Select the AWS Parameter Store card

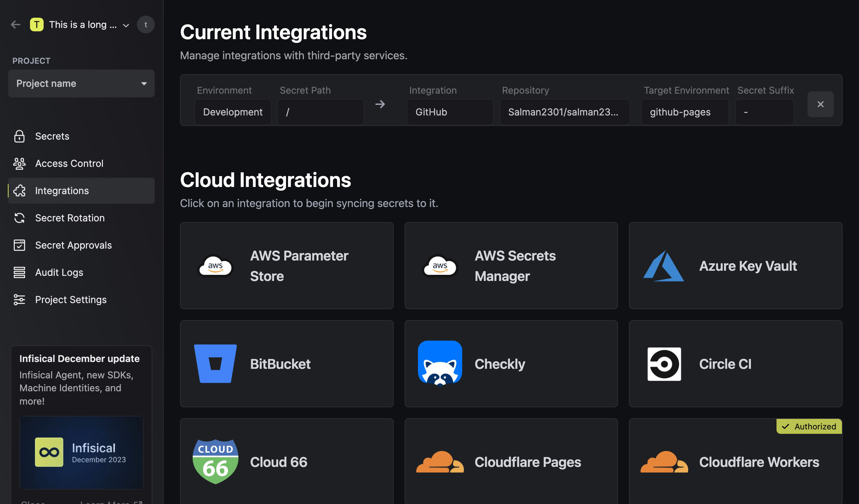[287, 266]
